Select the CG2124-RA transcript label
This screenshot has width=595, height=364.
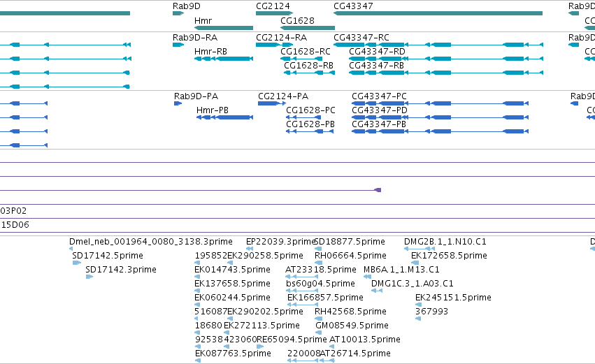[282, 38]
